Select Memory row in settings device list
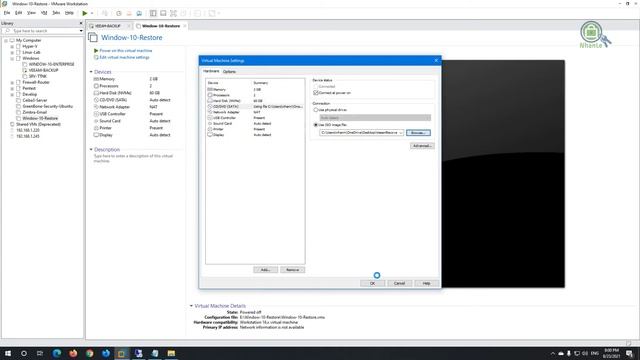Viewport: 640px width, 360px height. click(255, 89)
